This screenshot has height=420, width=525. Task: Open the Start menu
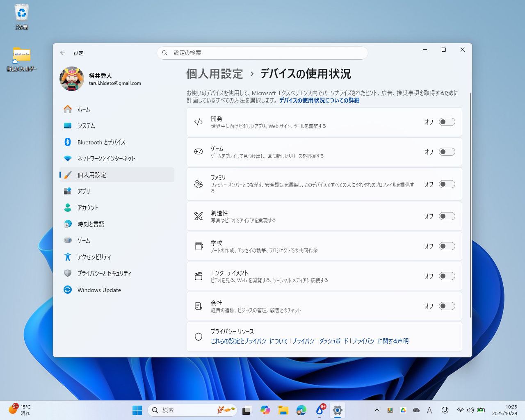137,410
